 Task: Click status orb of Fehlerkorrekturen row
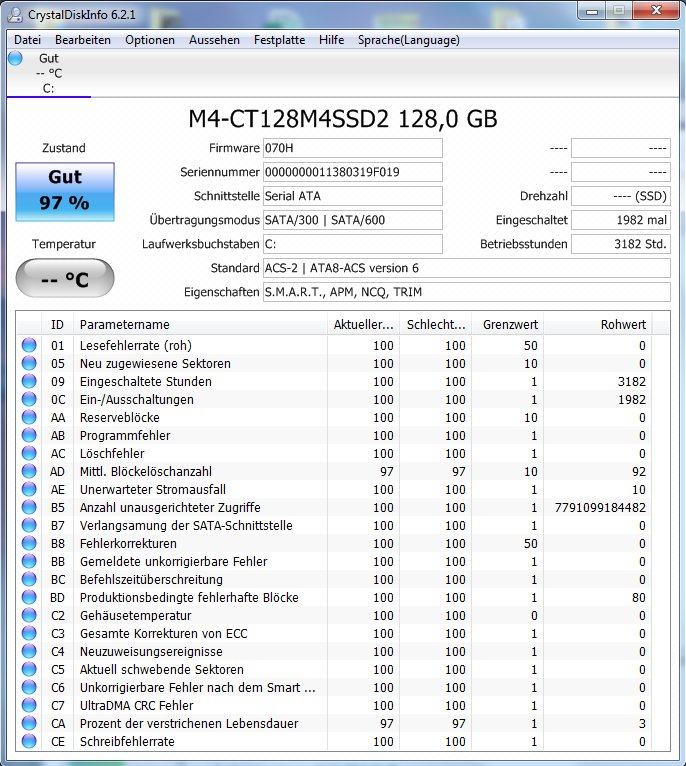point(29,543)
